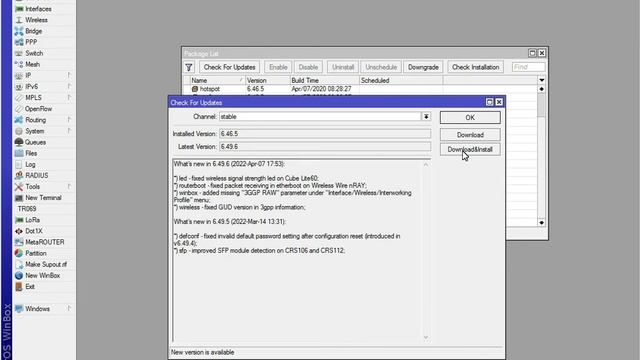Select the Queues icon
The height and width of the screenshot is (360, 640).
pos(19,142)
